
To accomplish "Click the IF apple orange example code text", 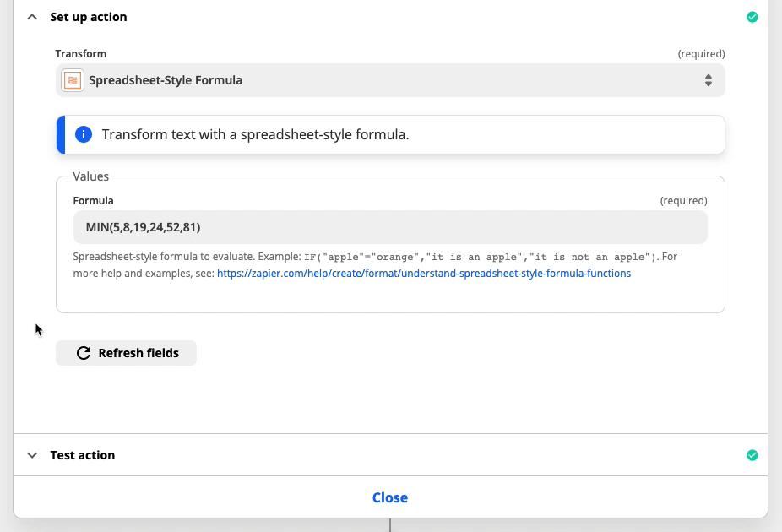I will (x=481, y=258).
